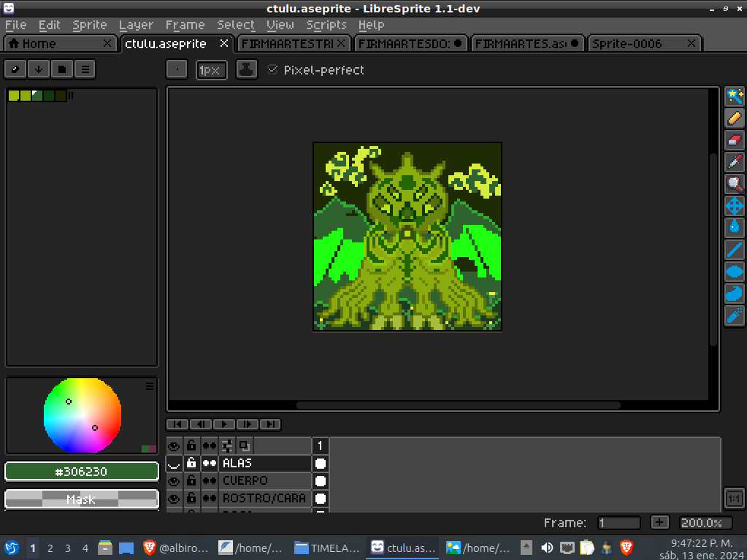Image resolution: width=747 pixels, height=560 pixels.
Task: Toggle continuous mode on CUERPO layer
Action: 210,481
